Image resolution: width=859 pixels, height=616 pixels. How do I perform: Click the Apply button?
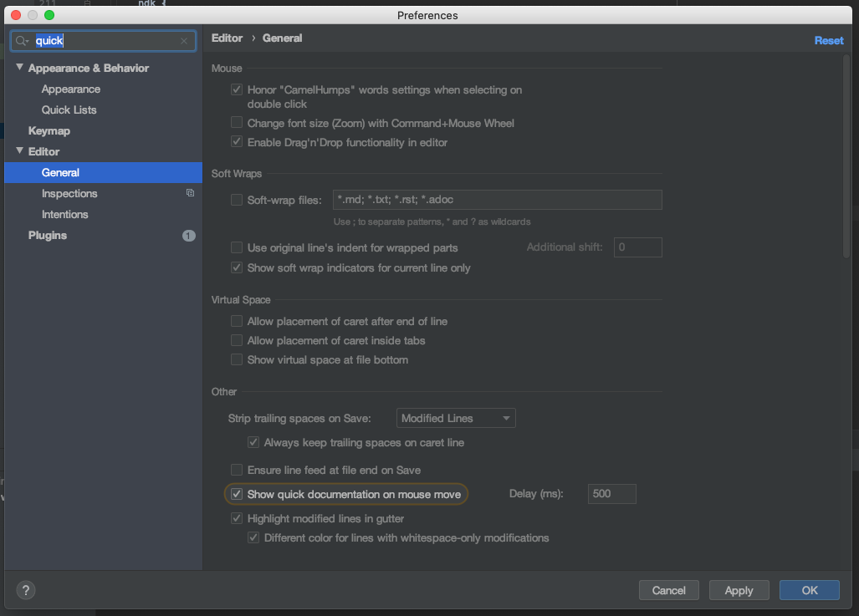point(739,590)
